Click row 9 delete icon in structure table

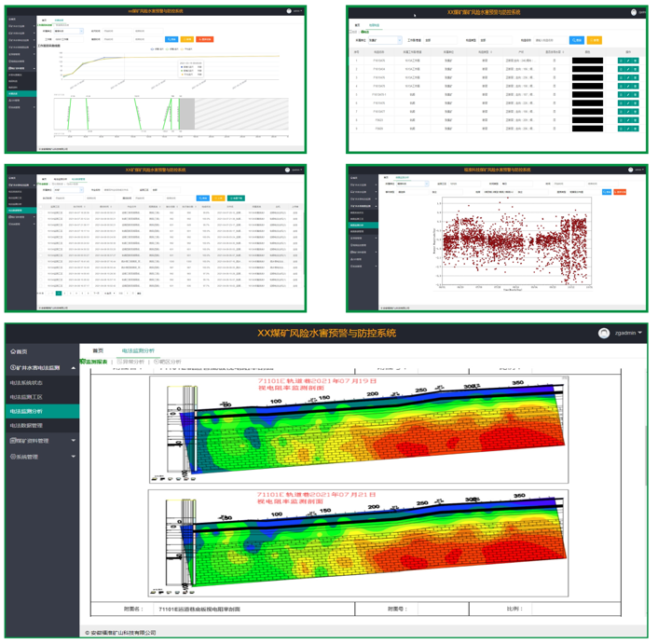coord(636,129)
